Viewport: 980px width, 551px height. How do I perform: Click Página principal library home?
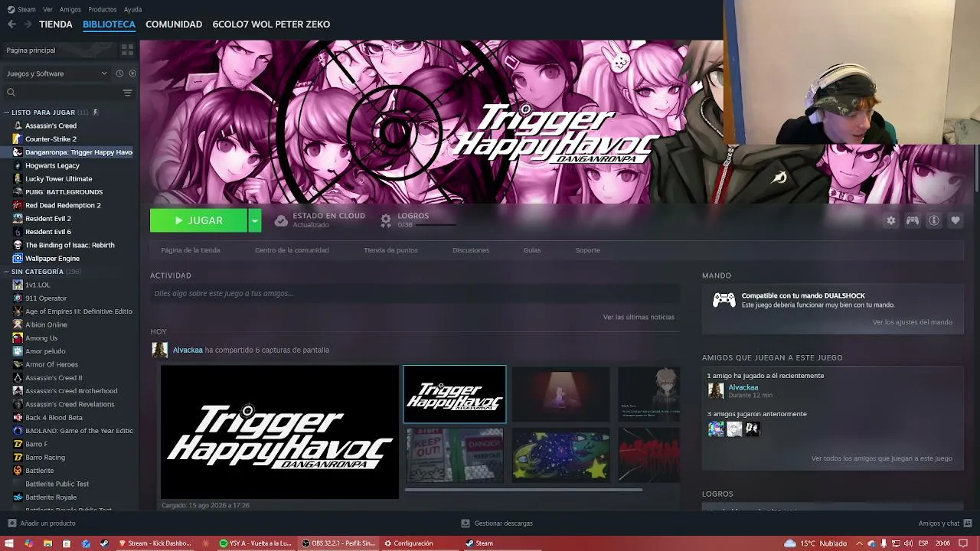pyautogui.click(x=31, y=51)
